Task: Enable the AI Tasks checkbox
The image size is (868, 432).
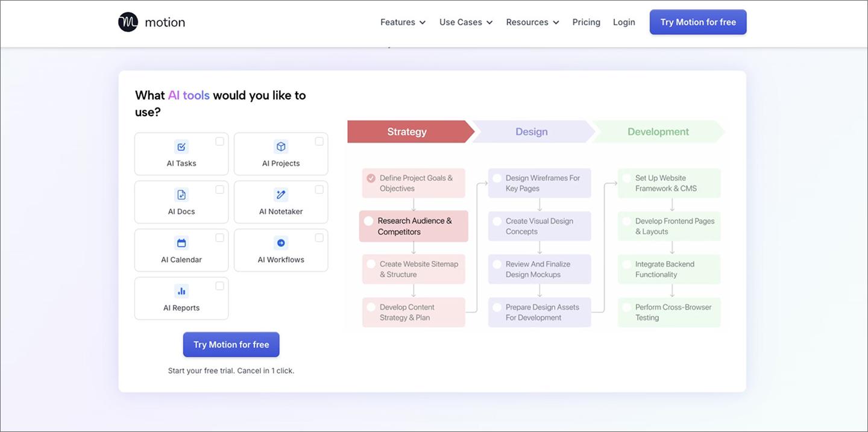Action: click(219, 140)
